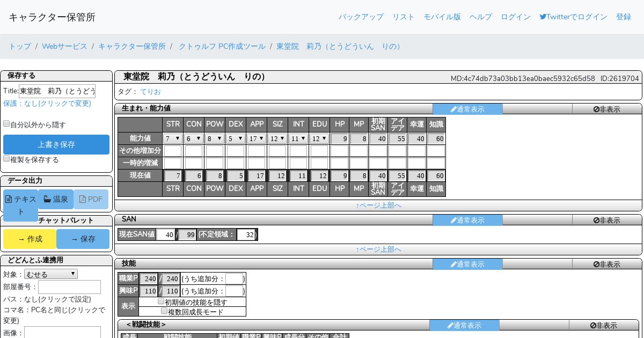The width and height of the screenshot is (644, 338).
Task: Enable 複製を保存する checkbox
Action: (x=6, y=158)
